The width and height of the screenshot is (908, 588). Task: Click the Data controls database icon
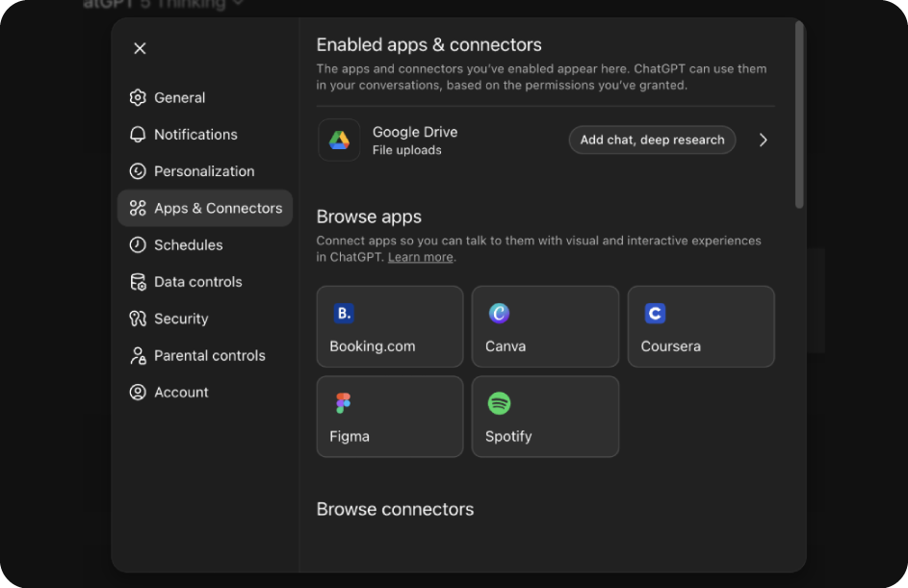[x=138, y=282]
